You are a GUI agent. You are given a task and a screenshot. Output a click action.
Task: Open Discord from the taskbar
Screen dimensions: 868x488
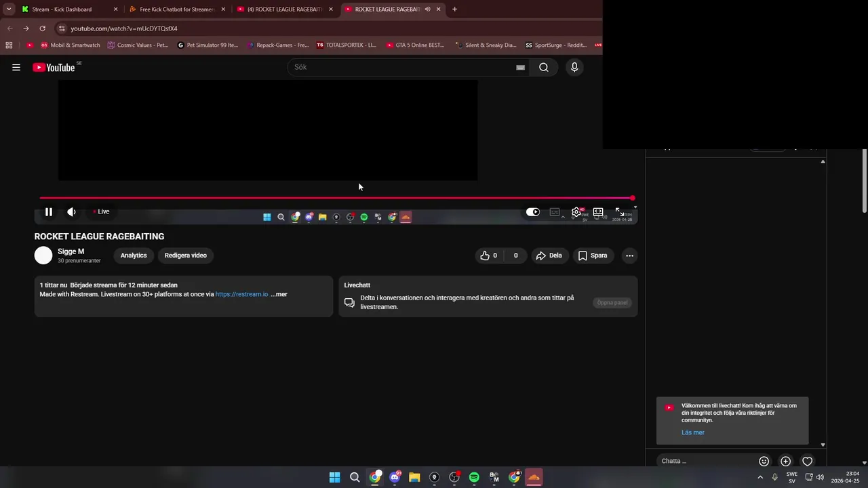pyautogui.click(x=395, y=477)
